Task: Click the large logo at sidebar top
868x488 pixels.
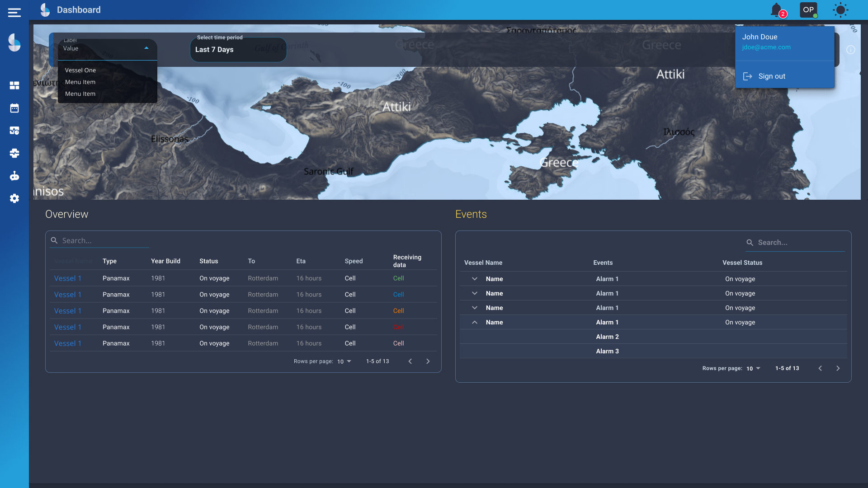Action: tap(14, 42)
